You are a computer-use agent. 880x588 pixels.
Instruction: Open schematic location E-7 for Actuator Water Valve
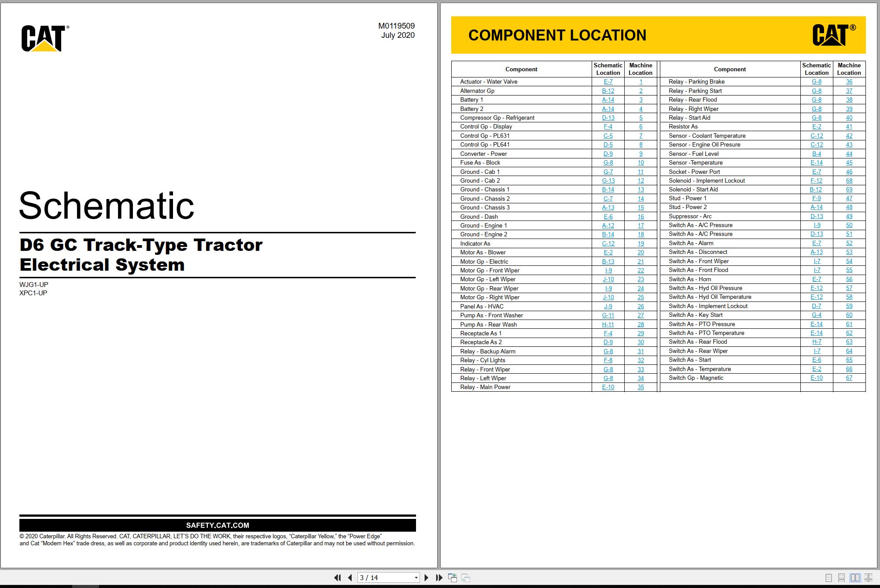coord(608,82)
